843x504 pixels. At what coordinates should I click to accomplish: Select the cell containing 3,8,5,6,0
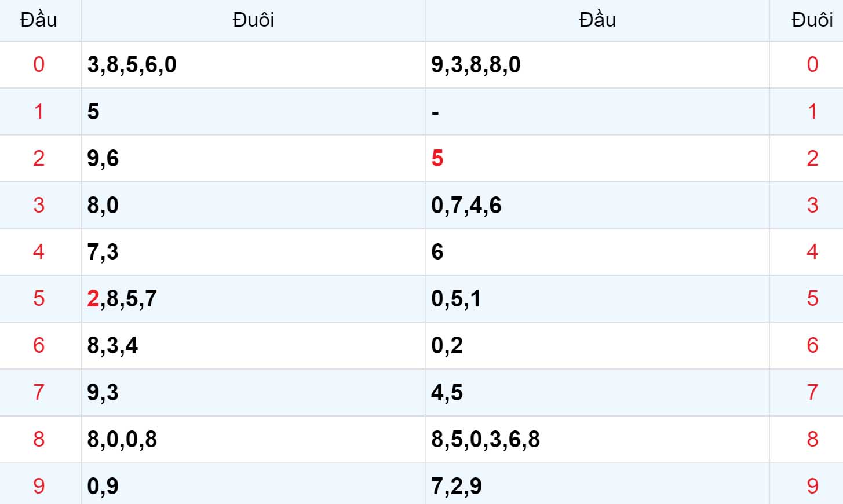pos(253,64)
